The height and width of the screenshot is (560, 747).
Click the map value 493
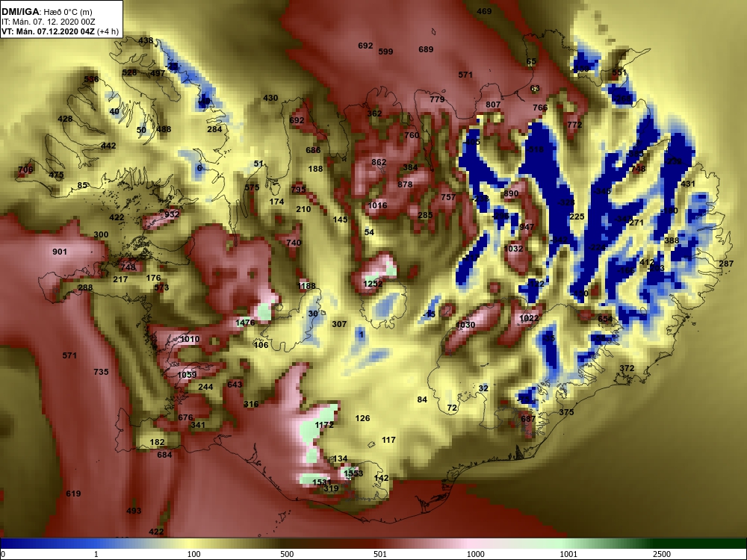(134, 511)
